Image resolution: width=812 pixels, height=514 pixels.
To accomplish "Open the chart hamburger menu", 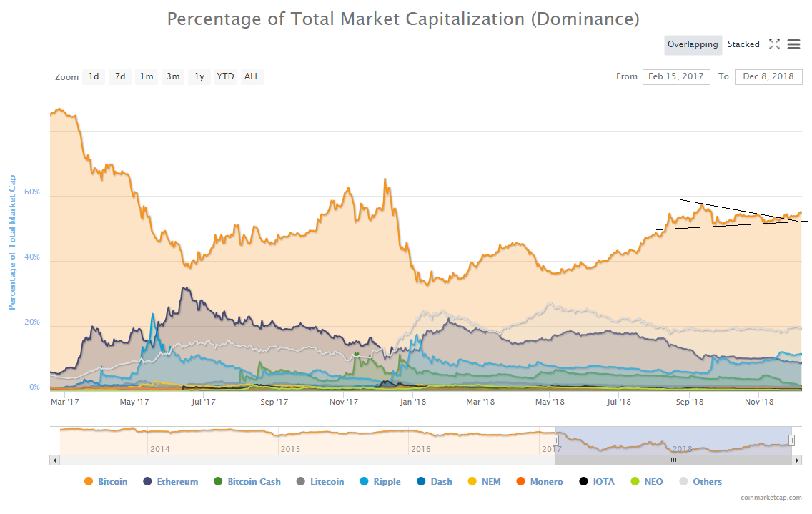I will pyautogui.click(x=793, y=44).
